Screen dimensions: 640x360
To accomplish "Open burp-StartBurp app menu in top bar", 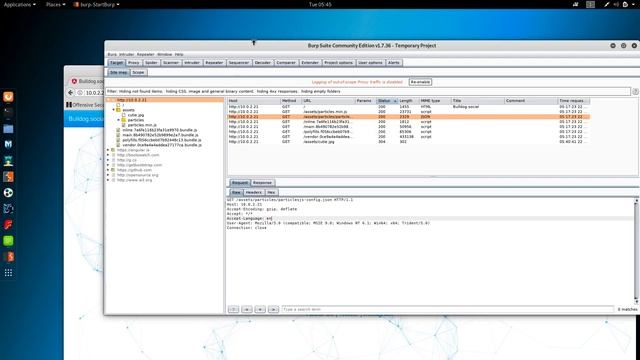I will (97, 4).
